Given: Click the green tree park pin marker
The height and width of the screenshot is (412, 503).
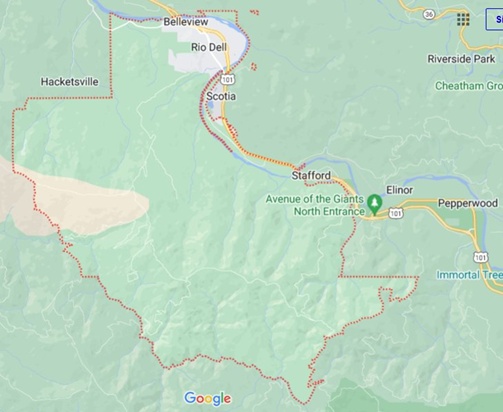Looking at the screenshot, I should coord(375,204).
